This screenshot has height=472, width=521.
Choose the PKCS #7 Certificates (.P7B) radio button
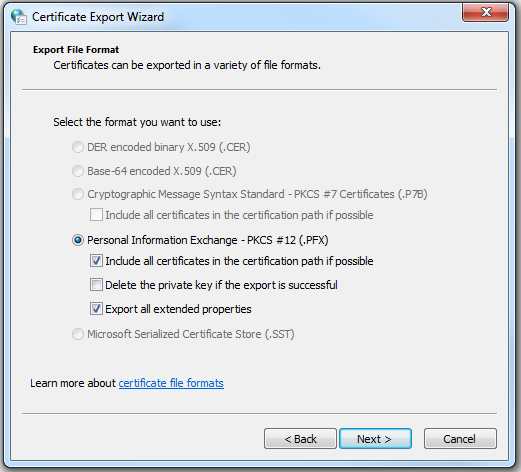78,194
